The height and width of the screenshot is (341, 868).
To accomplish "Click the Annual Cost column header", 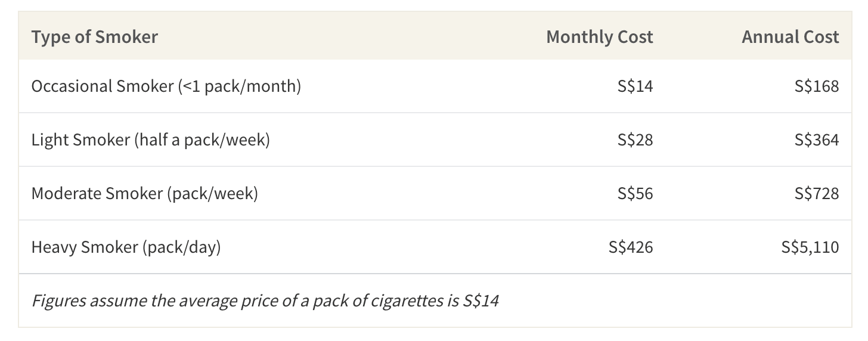I will pyautogui.click(x=790, y=37).
